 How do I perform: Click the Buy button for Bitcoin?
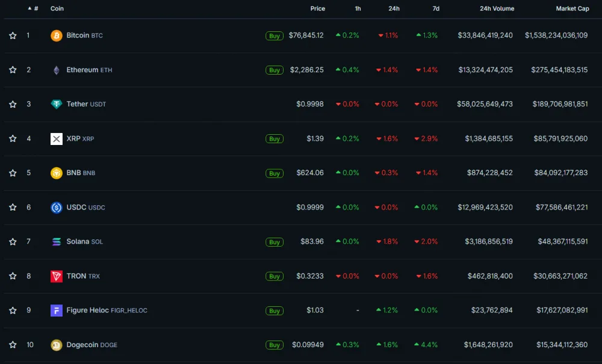click(275, 35)
